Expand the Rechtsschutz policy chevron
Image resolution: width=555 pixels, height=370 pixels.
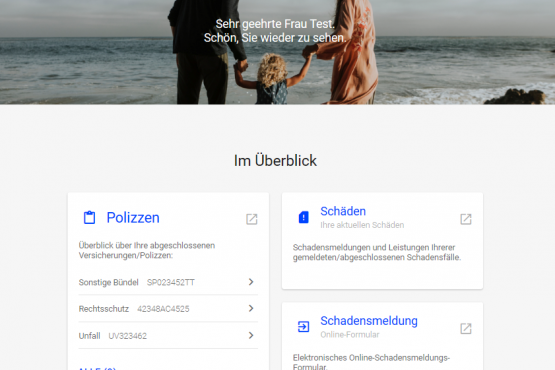pyautogui.click(x=251, y=308)
